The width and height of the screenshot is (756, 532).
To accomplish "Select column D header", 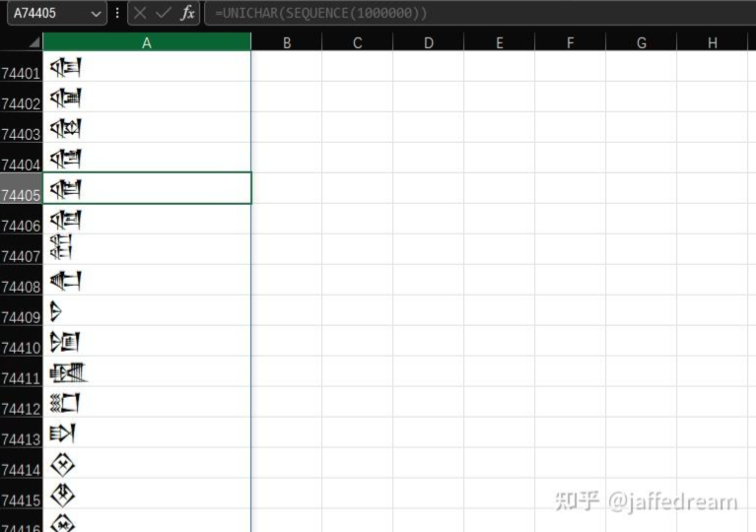I will pos(428,42).
